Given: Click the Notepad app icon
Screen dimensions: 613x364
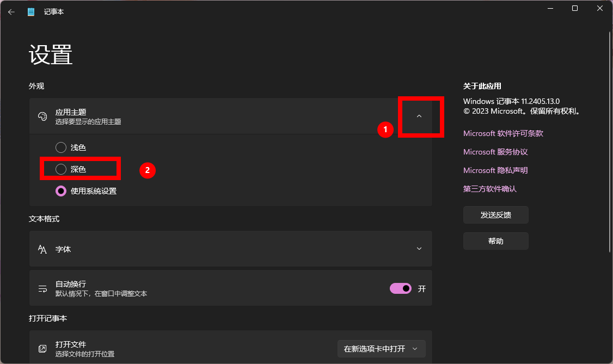Looking at the screenshot, I should coord(32,11).
